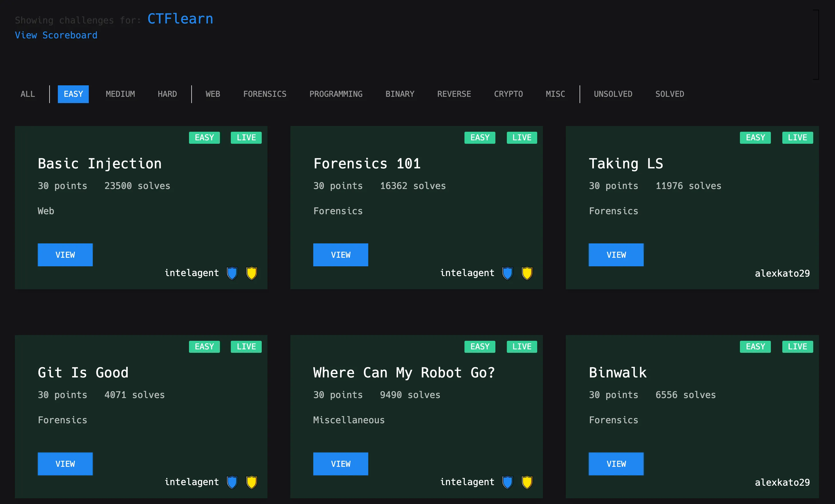
Task: Show ALL challenges
Action: (28, 94)
